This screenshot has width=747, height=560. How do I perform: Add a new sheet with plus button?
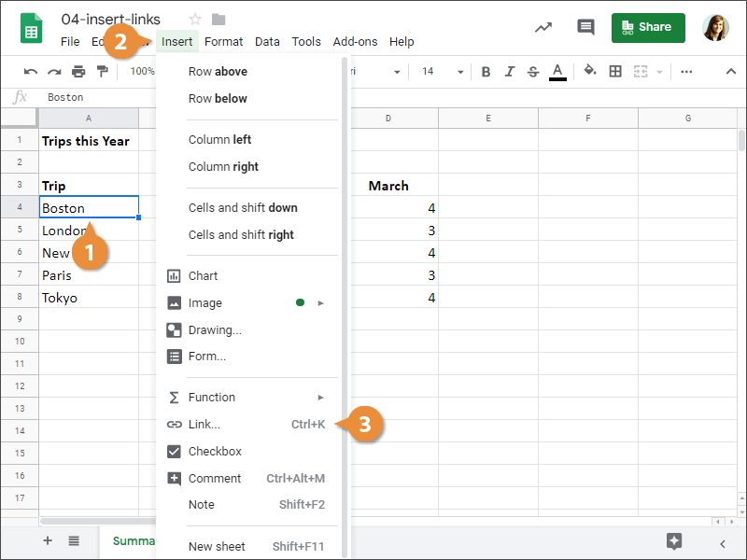(48, 541)
